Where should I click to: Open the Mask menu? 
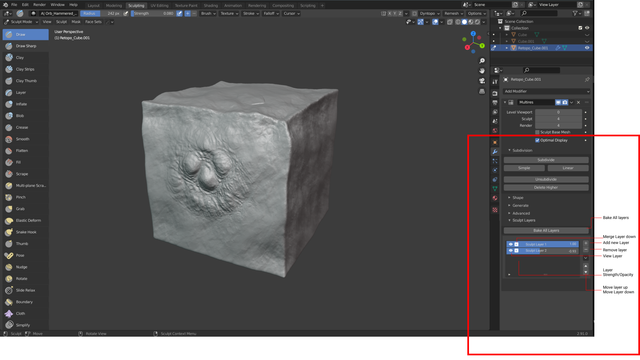click(x=76, y=22)
